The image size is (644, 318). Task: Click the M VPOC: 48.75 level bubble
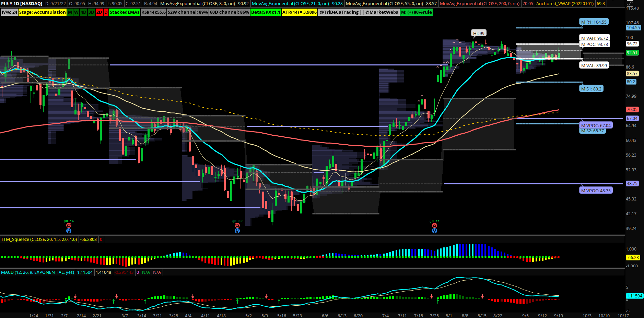pyautogui.click(x=596, y=191)
